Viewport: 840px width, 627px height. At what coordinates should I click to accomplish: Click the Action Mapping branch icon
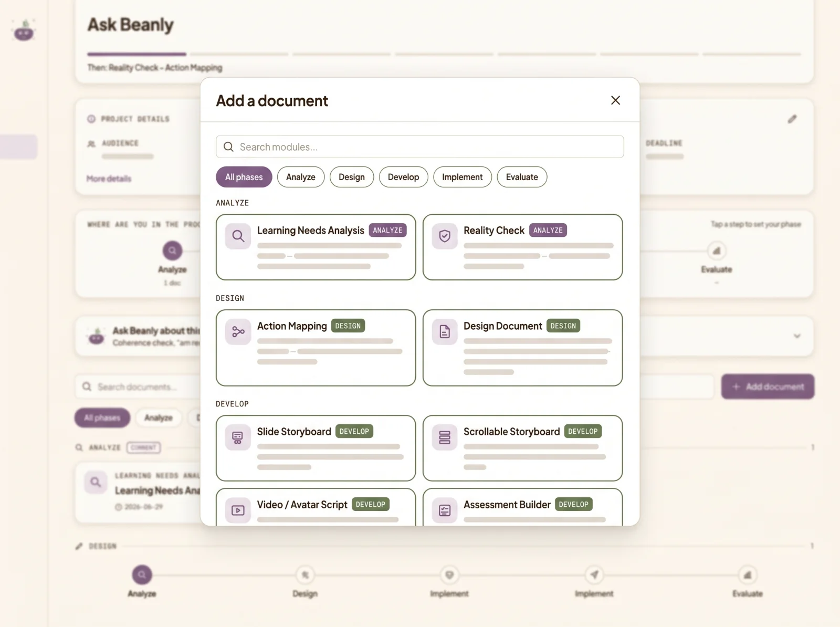pyautogui.click(x=238, y=332)
